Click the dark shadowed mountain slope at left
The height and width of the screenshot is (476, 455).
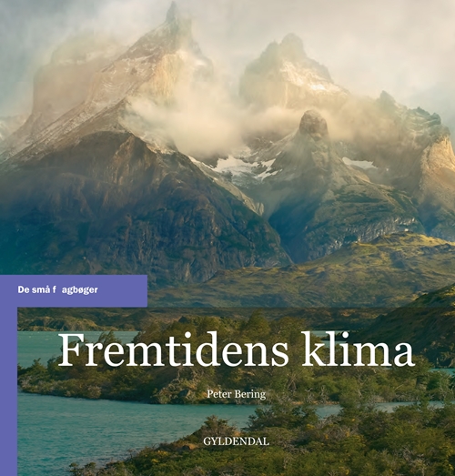tap(91, 212)
